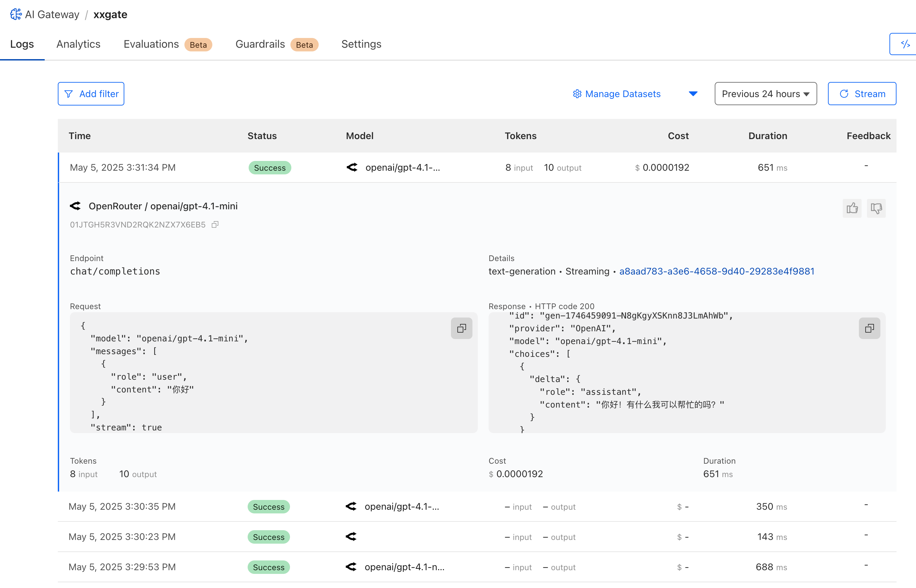The width and height of the screenshot is (916, 588).
Task: Copy the log ID 01JTGH5R3VND2RQK2NZX7X6EB5
Action: (x=215, y=224)
